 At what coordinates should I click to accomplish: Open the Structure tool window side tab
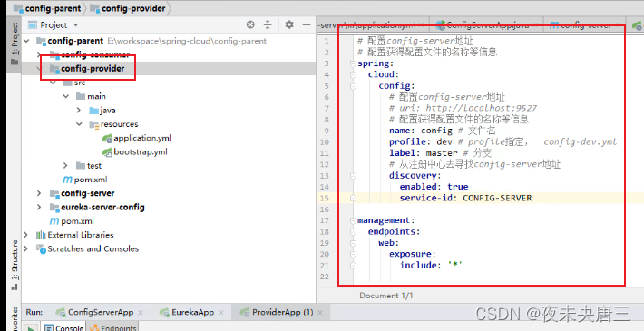tap(15, 265)
